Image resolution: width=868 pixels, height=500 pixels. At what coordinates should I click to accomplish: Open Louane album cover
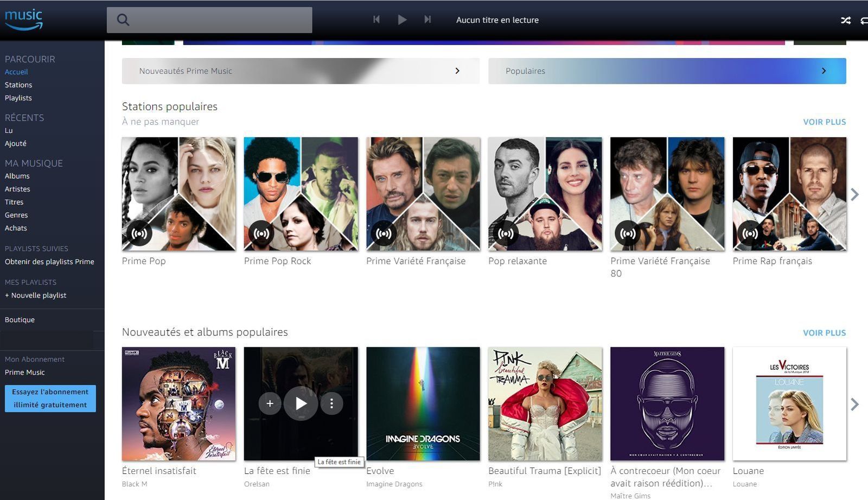pyautogui.click(x=789, y=404)
